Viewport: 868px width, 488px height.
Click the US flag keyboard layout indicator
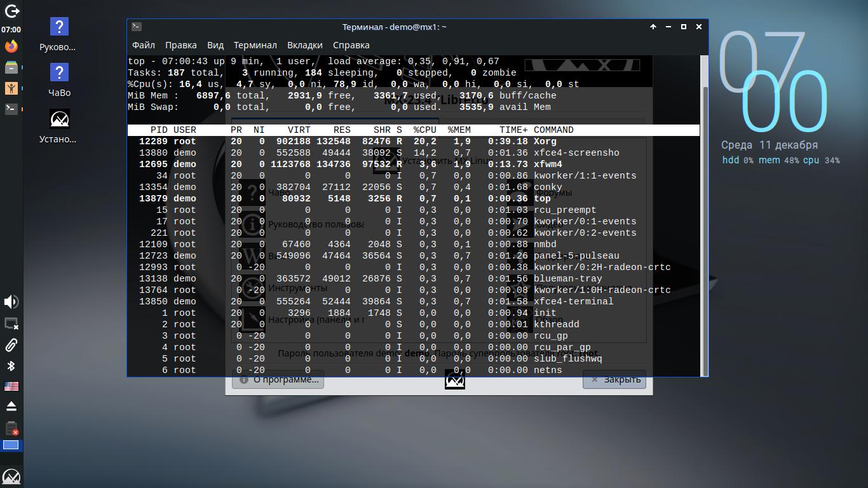(11, 386)
